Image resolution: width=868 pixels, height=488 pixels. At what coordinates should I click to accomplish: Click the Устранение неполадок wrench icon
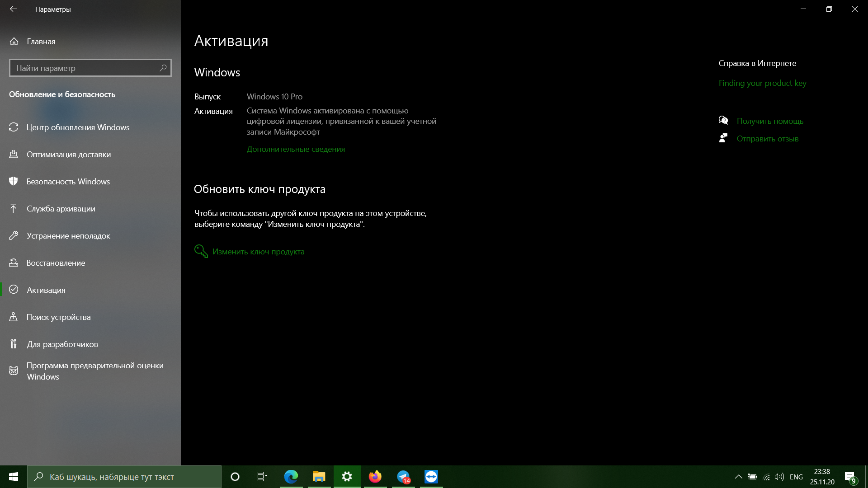click(x=14, y=236)
